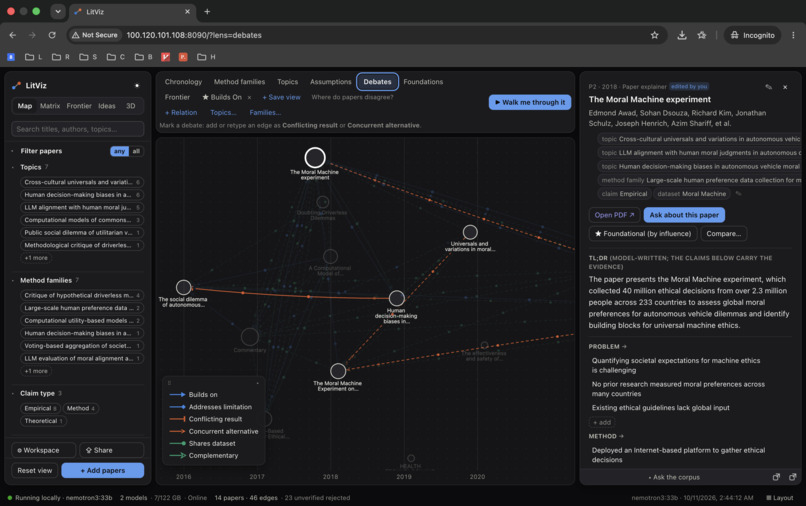
Task: Collapse the Claim type section
Action: coord(13,393)
